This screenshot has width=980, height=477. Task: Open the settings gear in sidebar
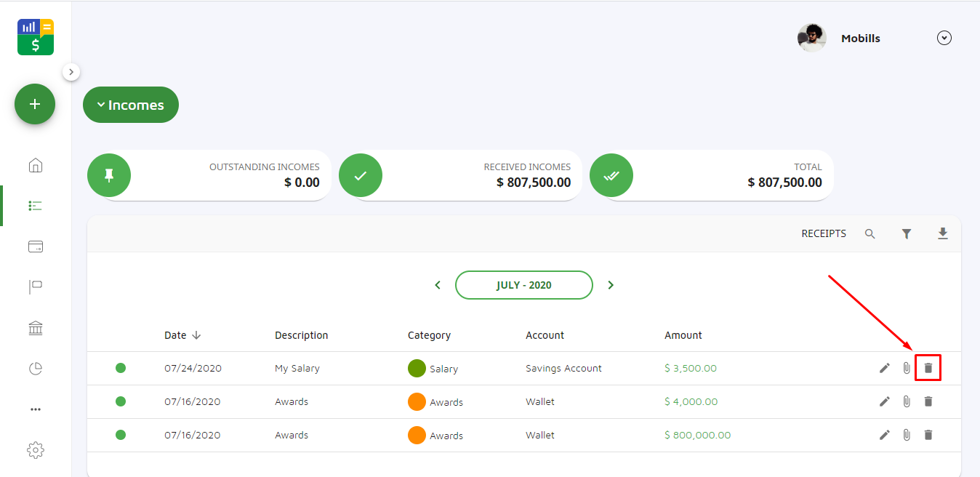(35, 450)
